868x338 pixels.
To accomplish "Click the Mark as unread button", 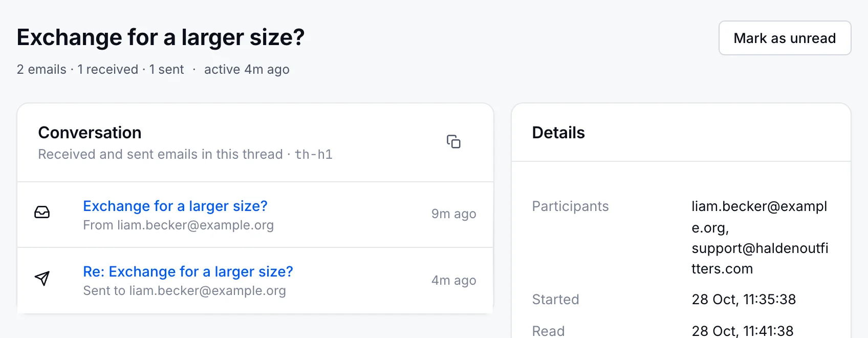I will [785, 38].
